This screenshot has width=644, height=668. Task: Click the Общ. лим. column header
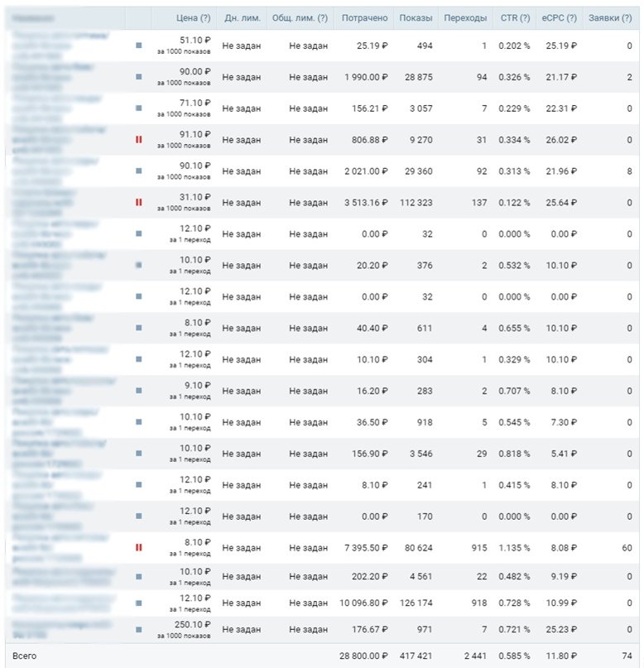[x=299, y=17]
